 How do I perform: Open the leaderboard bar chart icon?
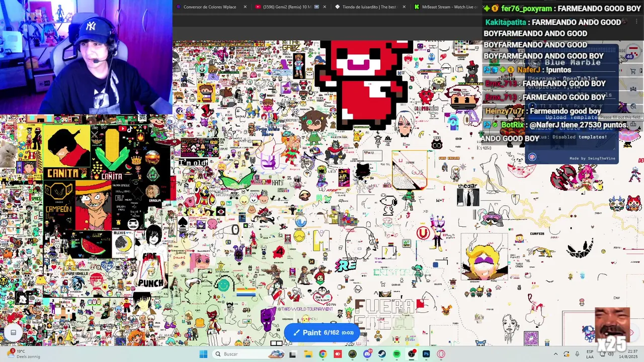(633, 124)
